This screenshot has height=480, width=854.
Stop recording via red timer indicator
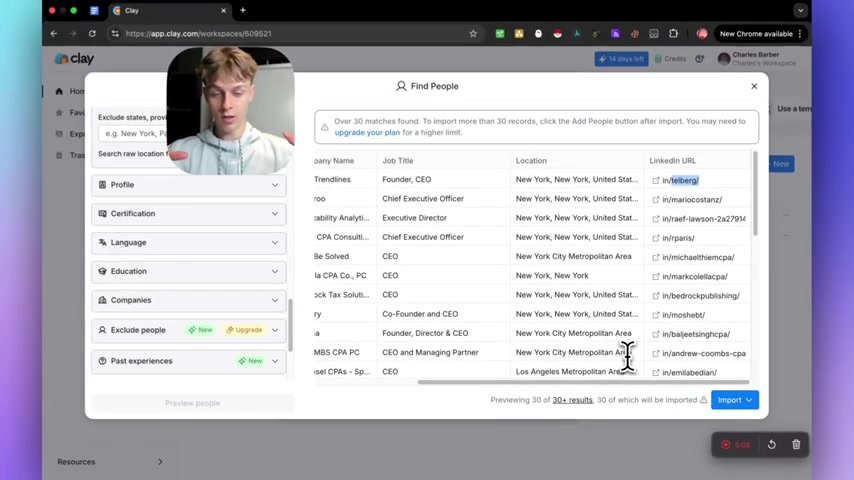tap(735, 445)
